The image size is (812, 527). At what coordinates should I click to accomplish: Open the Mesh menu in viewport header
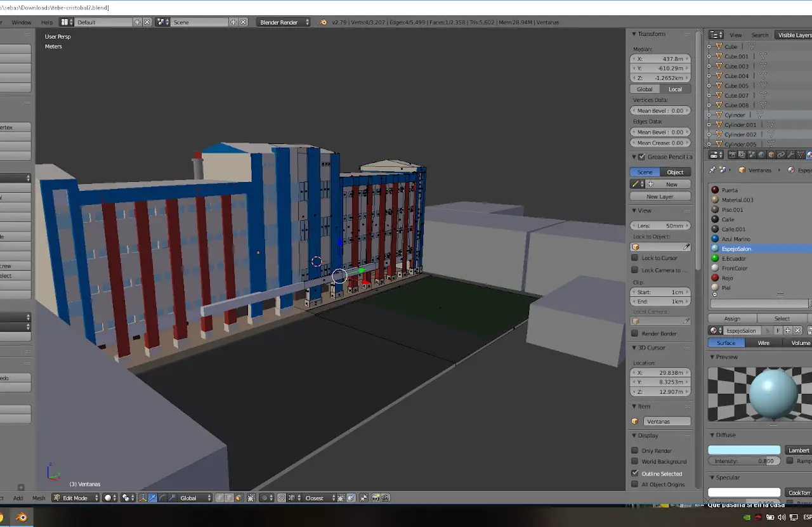pyautogui.click(x=39, y=498)
